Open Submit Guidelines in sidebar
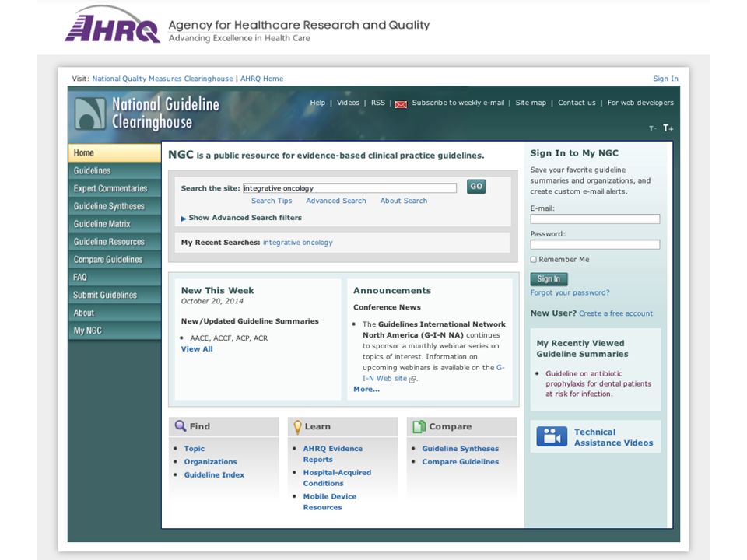The image size is (747, 560). coord(114,296)
